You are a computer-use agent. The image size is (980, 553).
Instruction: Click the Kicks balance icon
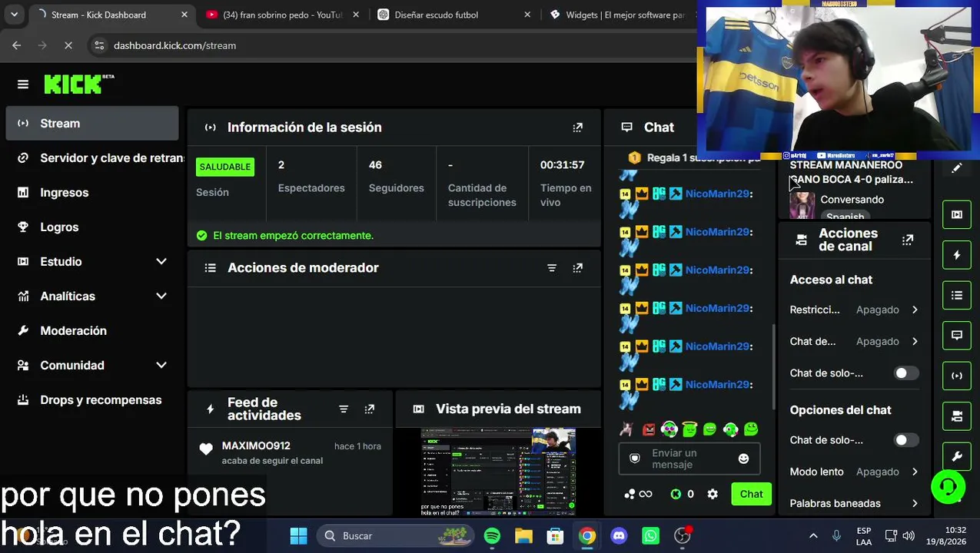click(676, 495)
